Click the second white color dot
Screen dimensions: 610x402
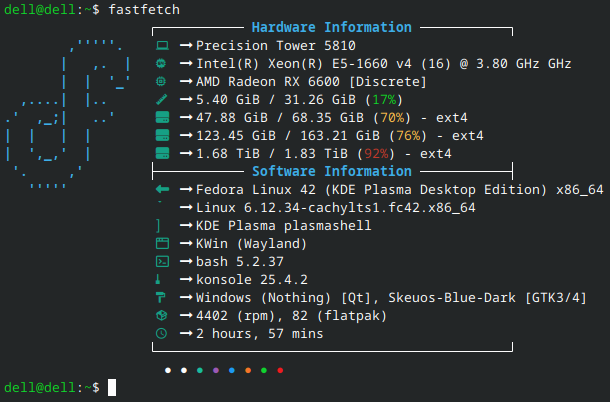click(x=184, y=370)
